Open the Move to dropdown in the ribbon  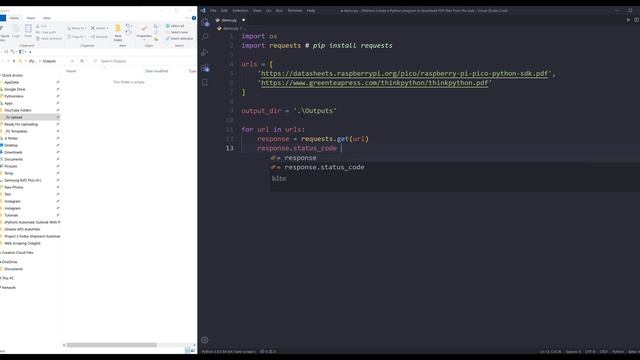[x=77, y=28]
